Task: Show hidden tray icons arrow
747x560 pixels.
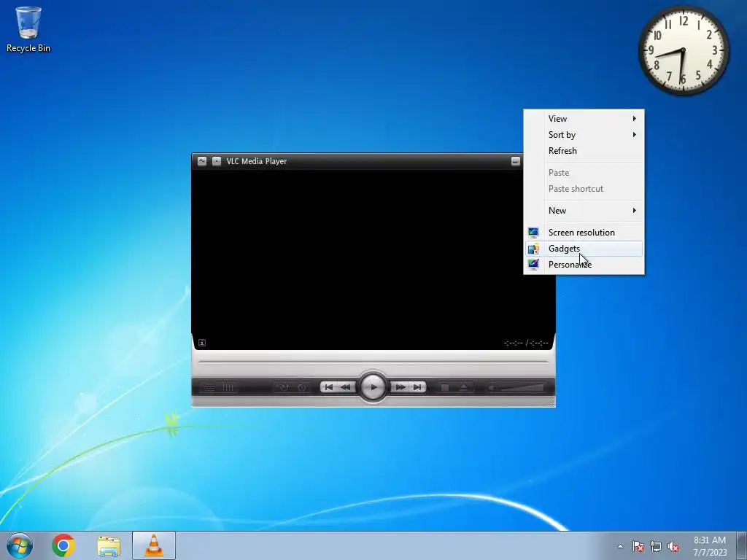Action: point(620,546)
